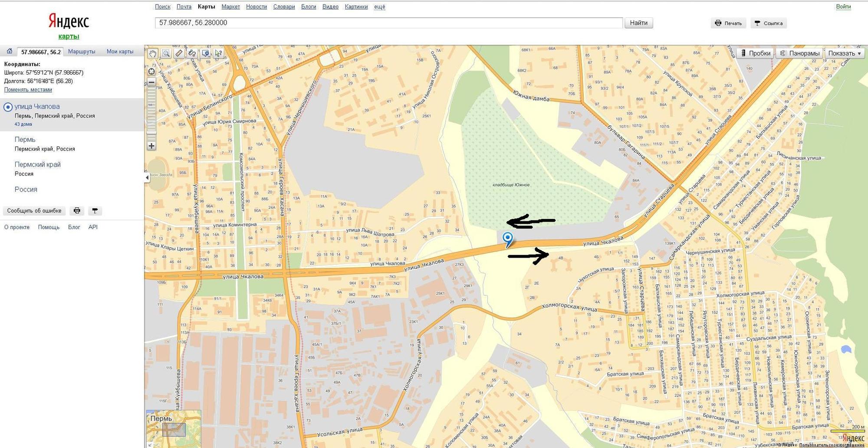Click the zoom in plus button
868x448 pixels.
pyautogui.click(x=151, y=146)
